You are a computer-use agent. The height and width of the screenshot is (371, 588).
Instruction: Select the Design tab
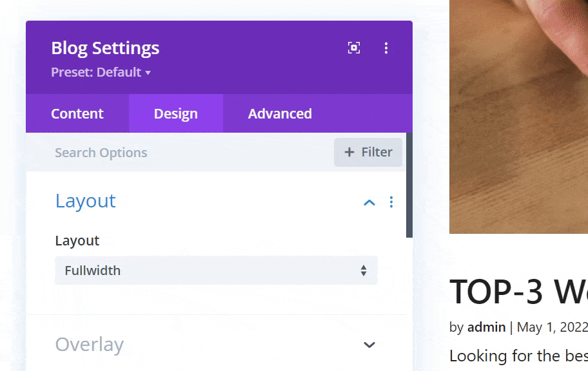(x=175, y=113)
